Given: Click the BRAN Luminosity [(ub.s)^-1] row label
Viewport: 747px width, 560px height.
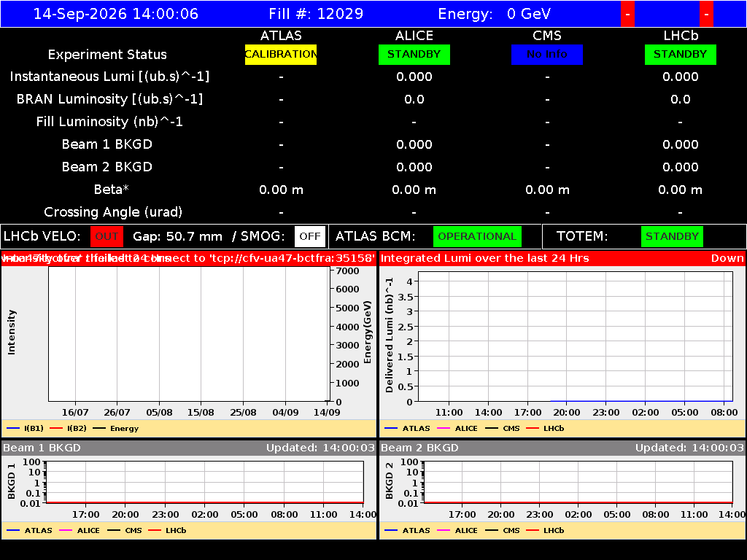Looking at the screenshot, I should (109, 99).
